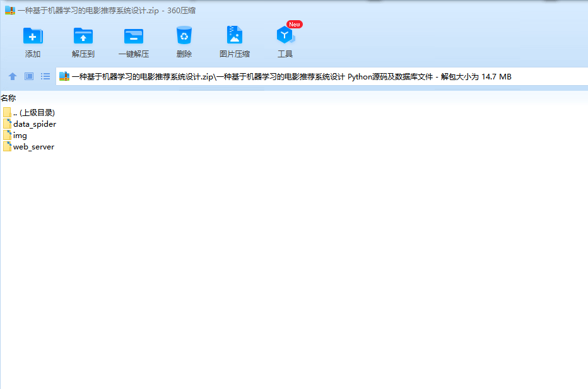Click the 一键解压 label text

click(x=134, y=54)
